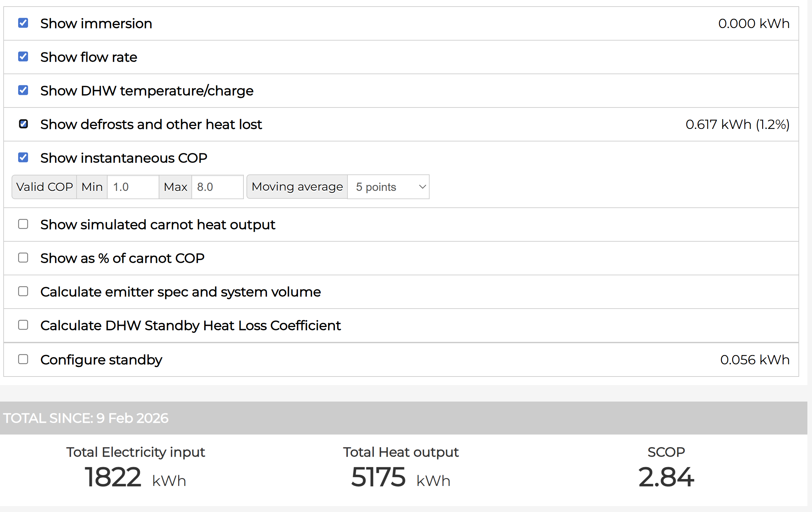
Task: Click the Moving average label
Action: point(297,187)
